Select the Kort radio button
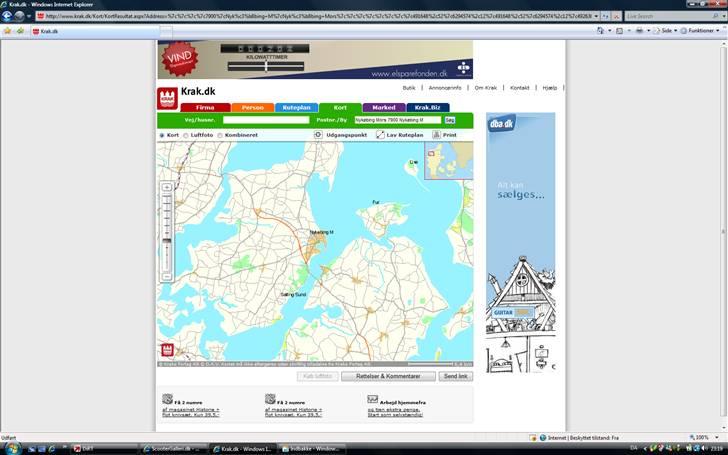This screenshot has width=728, height=455. pyautogui.click(x=162, y=134)
